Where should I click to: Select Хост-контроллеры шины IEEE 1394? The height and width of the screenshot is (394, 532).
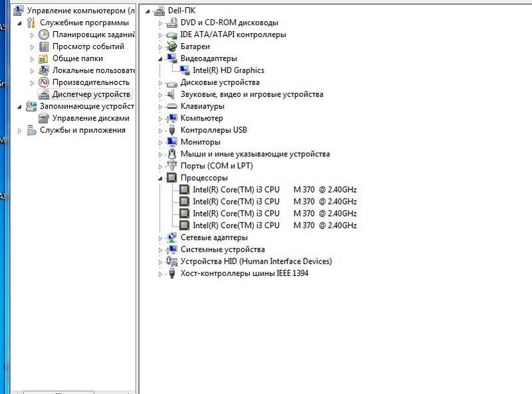(x=244, y=274)
